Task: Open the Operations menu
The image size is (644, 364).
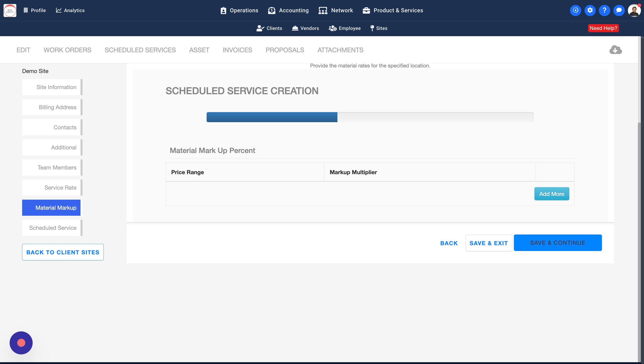Action: click(239, 10)
